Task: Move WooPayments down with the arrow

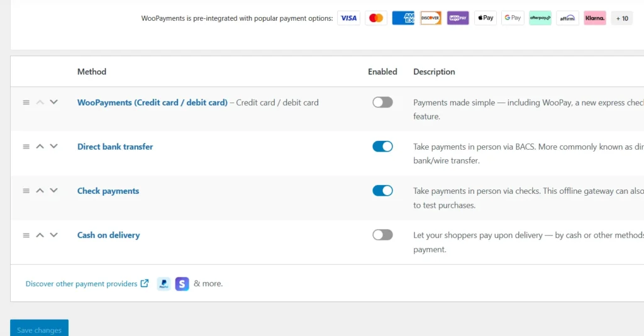Action: pyautogui.click(x=54, y=103)
